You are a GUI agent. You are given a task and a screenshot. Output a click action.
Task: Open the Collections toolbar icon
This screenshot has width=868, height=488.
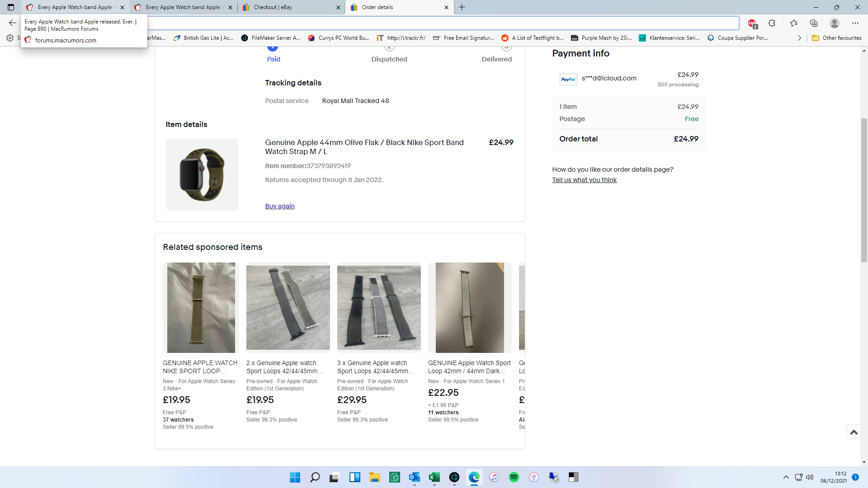[x=814, y=23]
